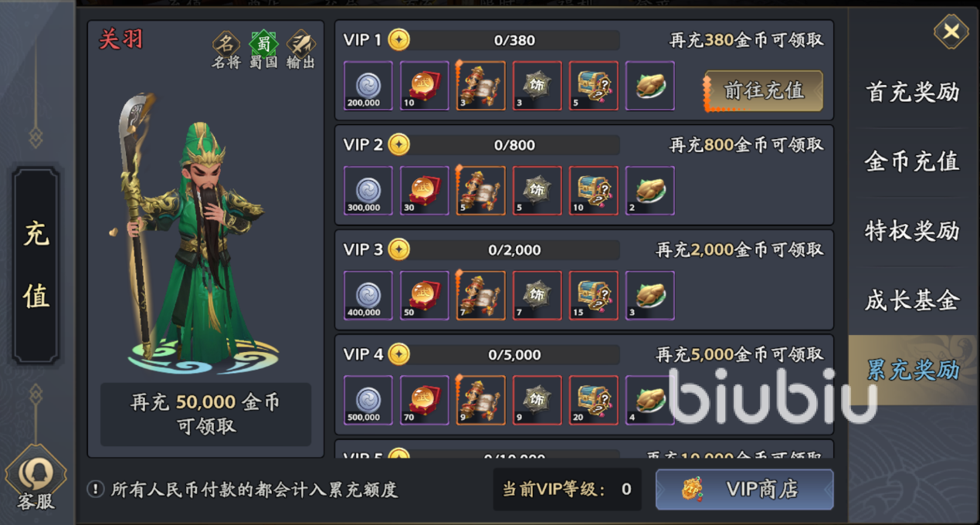980x525 pixels.
Task: Switch to the 首充奖励 tab
Action: point(912,93)
